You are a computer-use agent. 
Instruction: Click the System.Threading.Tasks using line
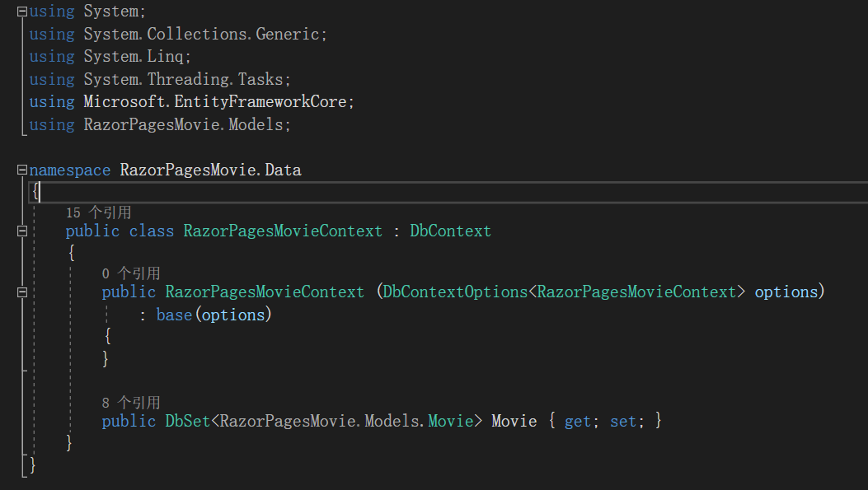click(x=186, y=80)
